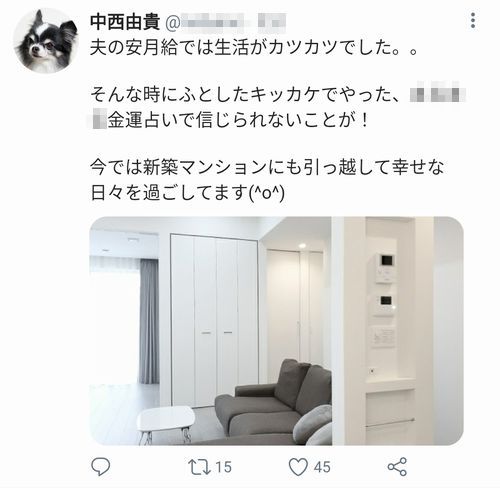Open the blurred @handle next to 中西由貴

[x=226, y=22]
